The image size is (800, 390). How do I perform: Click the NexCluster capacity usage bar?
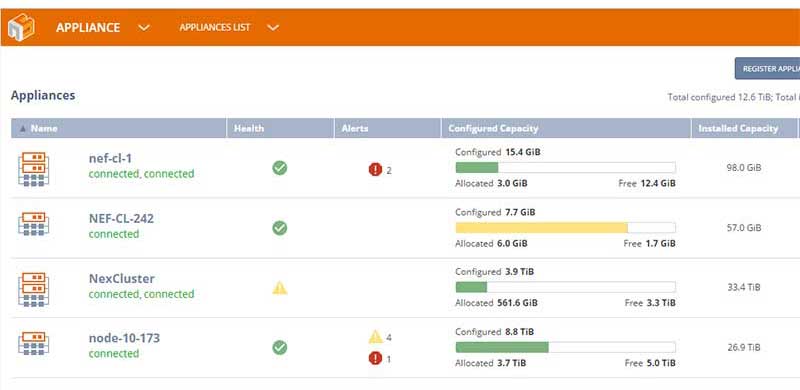(x=565, y=287)
